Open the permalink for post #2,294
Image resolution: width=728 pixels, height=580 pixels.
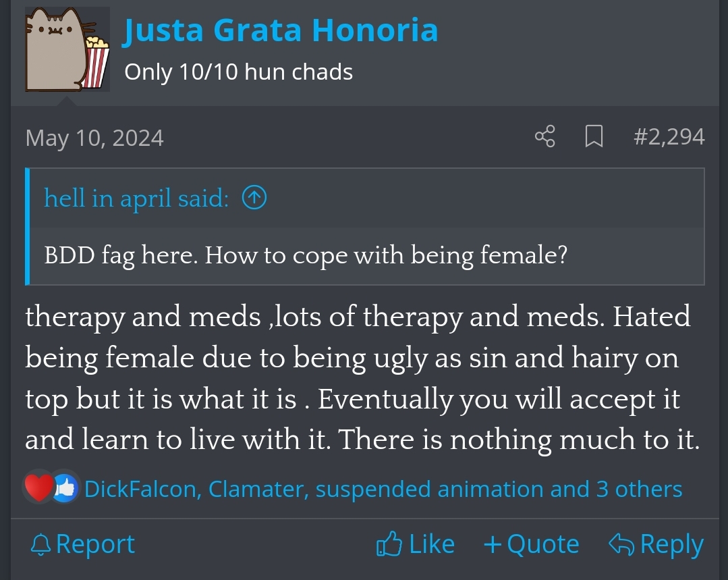coord(669,137)
